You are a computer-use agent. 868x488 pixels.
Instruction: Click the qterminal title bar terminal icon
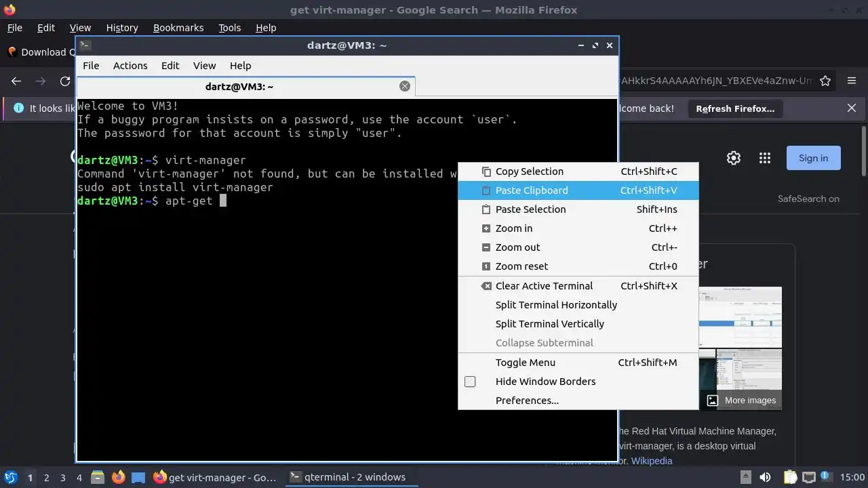pyautogui.click(x=85, y=45)
